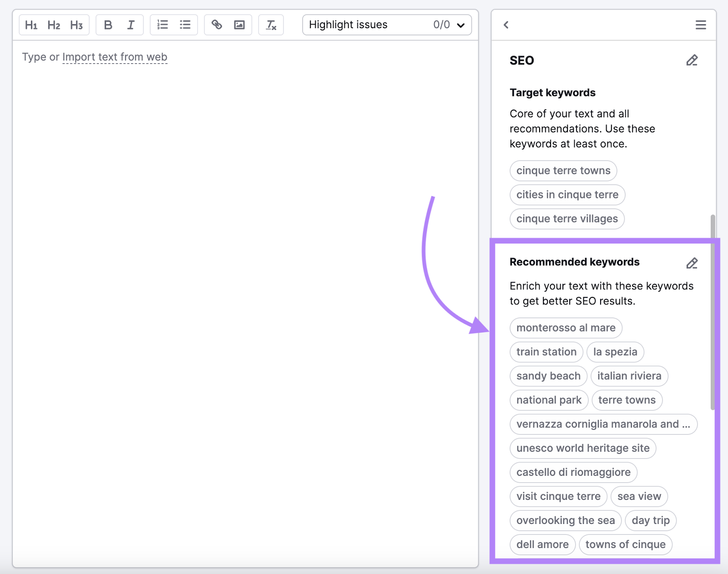Apply the H2 heading style
This screenshot has width=728, height=574.
point(54,25)
